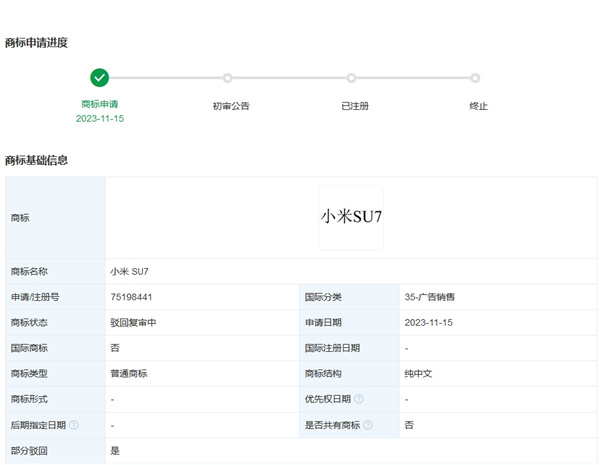Click the 部分驳回 field label

pos(29,451)
